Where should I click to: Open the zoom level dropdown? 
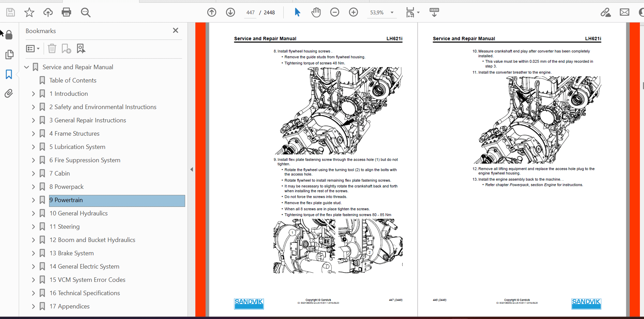(392, 13)
